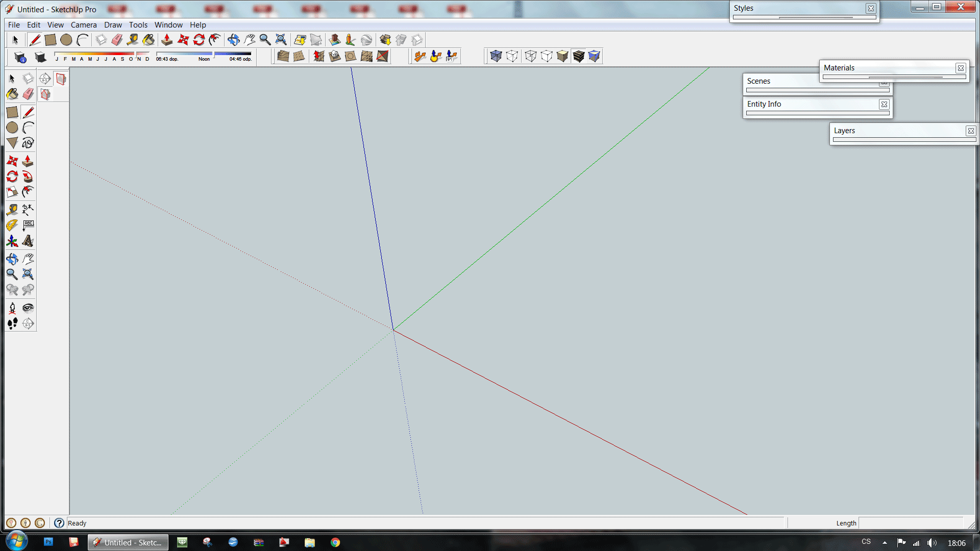Viewport: 980px width, 551px height.
Task: Select the Push/Pull tool in top toolbar
Action: (x=167, y=40)
